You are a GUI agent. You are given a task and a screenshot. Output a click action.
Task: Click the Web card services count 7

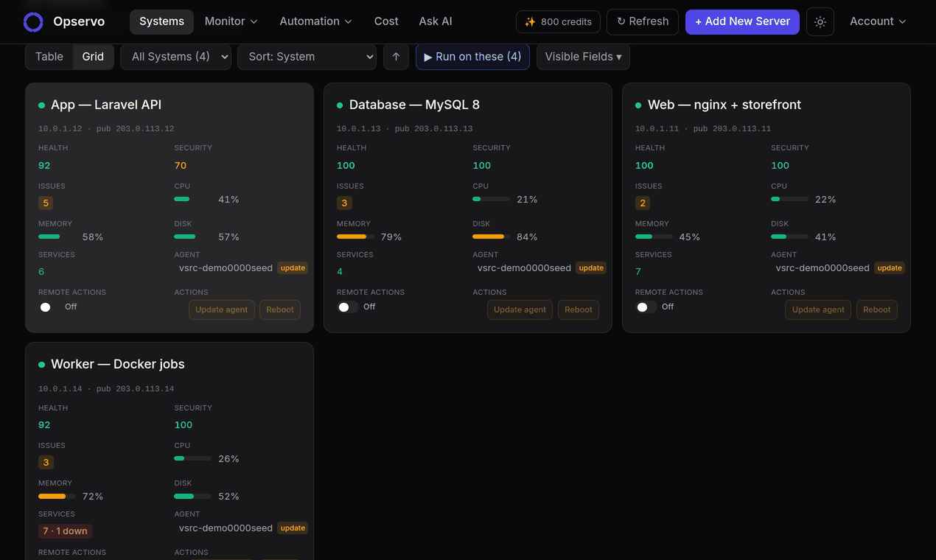point(638,272)
